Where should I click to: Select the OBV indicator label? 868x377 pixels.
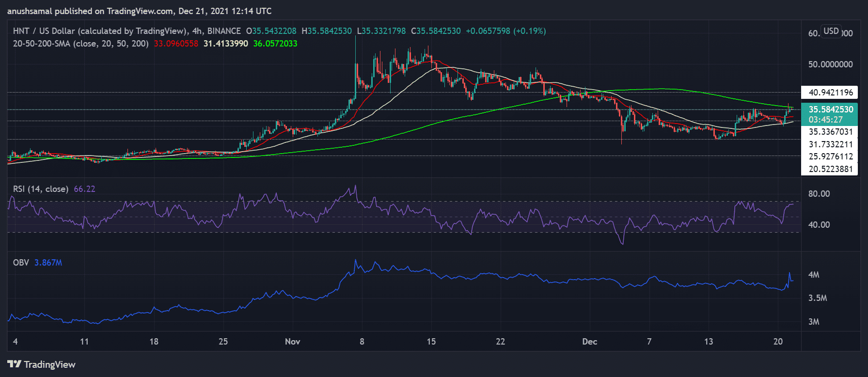[21, 263]
